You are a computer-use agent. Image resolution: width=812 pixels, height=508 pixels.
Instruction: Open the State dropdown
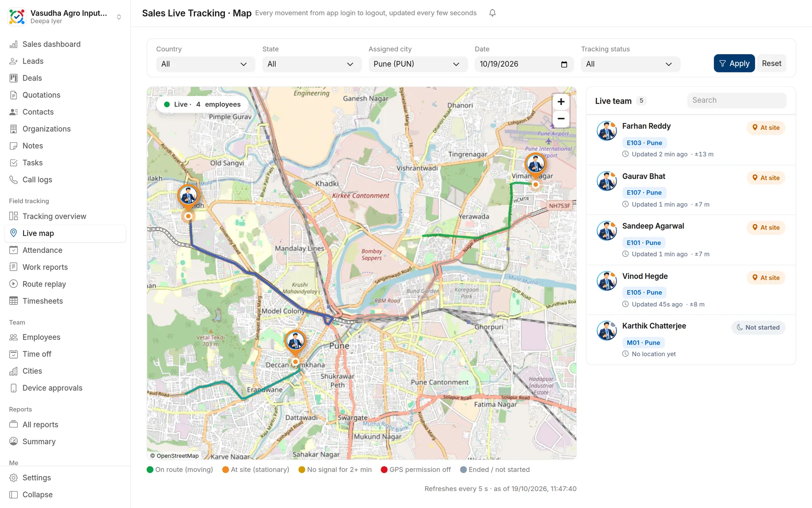pos(312,64)
